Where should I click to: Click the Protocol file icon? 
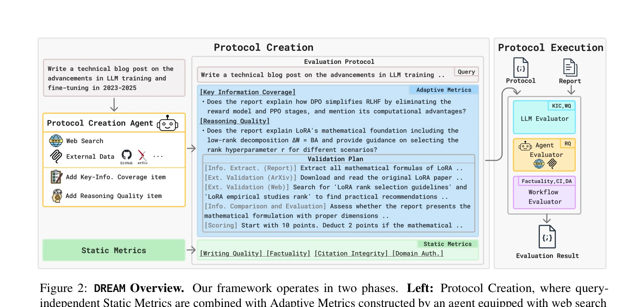521,67
